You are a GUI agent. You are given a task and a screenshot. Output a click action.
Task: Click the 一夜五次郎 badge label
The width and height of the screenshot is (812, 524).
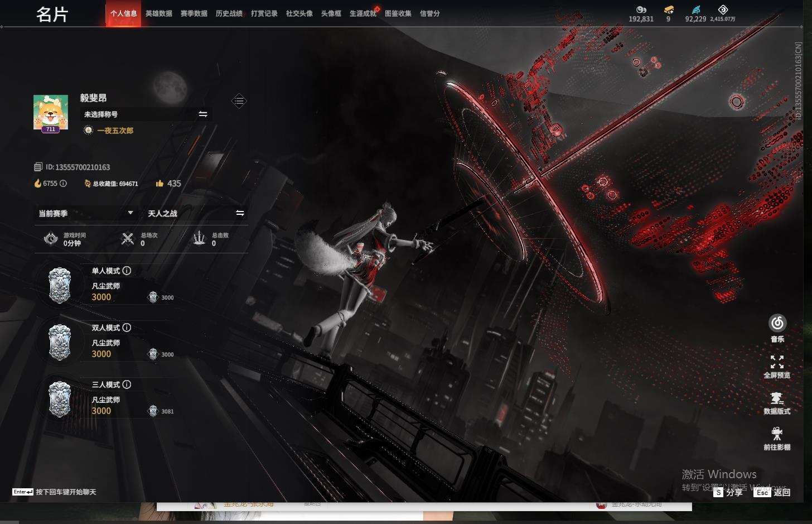point(115,130)
